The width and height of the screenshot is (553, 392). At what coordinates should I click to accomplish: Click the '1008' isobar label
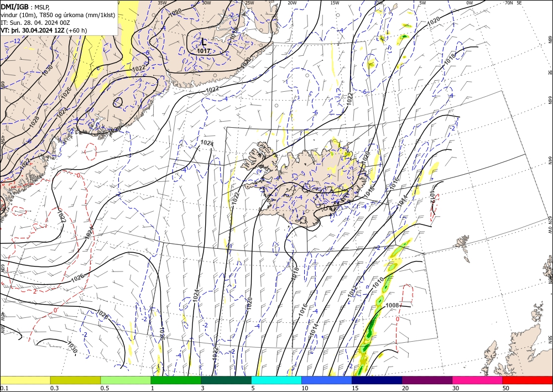(x=392, y=305)
